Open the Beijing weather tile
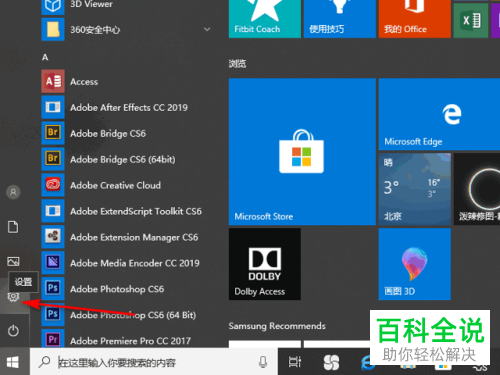The height and width of the screenshot is (375, 500). (x=415, y=189)
